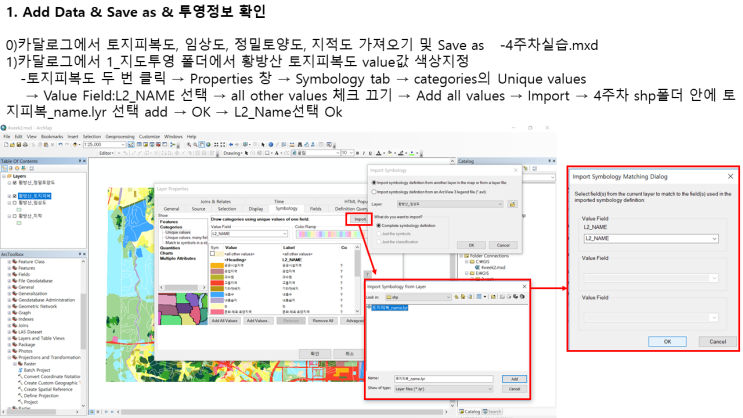Open the Editor dropdown menu
743x418 pixels.
pyautogui.click(x=106, y=153)
